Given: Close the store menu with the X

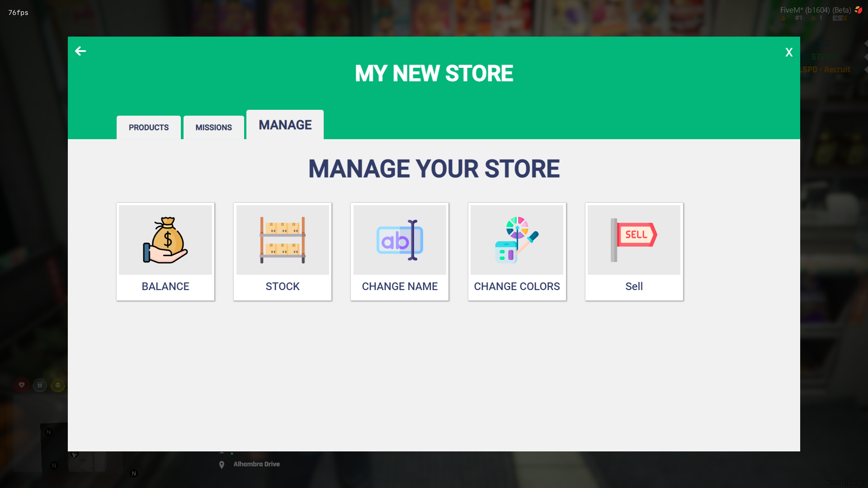Looking at the screenshot, I should [x=788, y=52].
